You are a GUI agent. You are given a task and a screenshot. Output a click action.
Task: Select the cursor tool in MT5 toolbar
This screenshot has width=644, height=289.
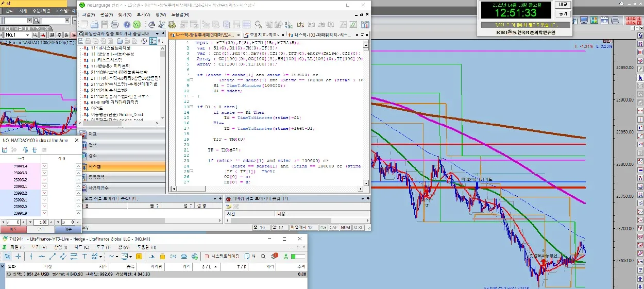pyautogui.click(x=8, y=257)
